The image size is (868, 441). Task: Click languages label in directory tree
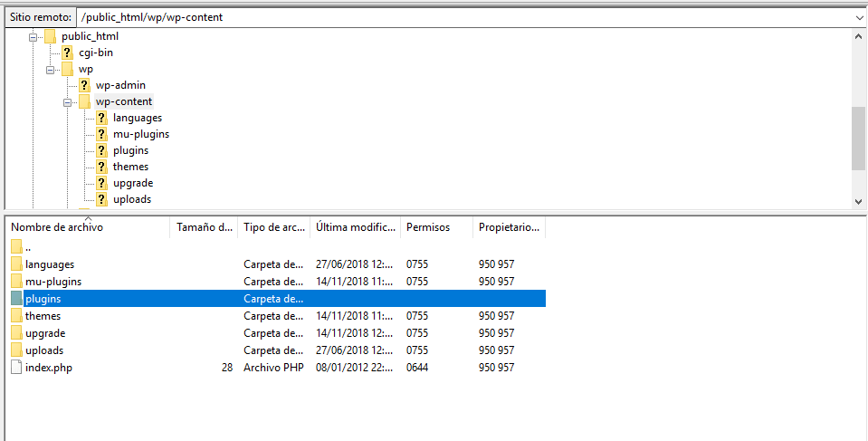138,118
